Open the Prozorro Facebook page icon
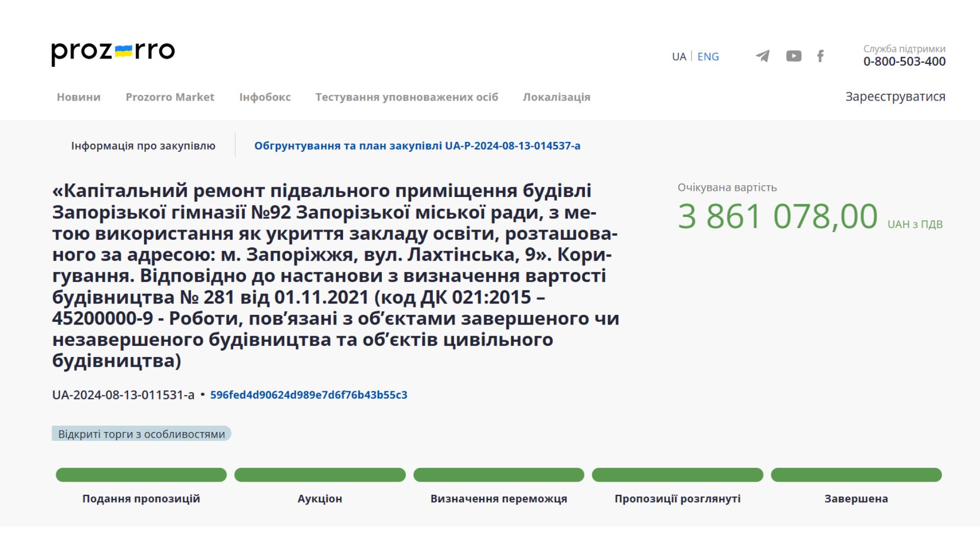The height and width of the screenshot is (551, 980). pyautogui.click(x=820, y=56)
